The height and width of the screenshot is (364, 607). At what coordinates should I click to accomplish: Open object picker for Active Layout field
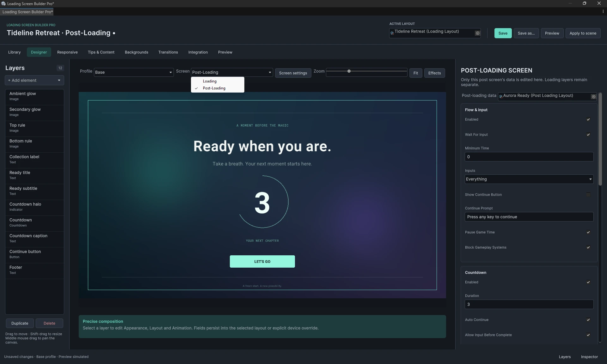[477, 33]
